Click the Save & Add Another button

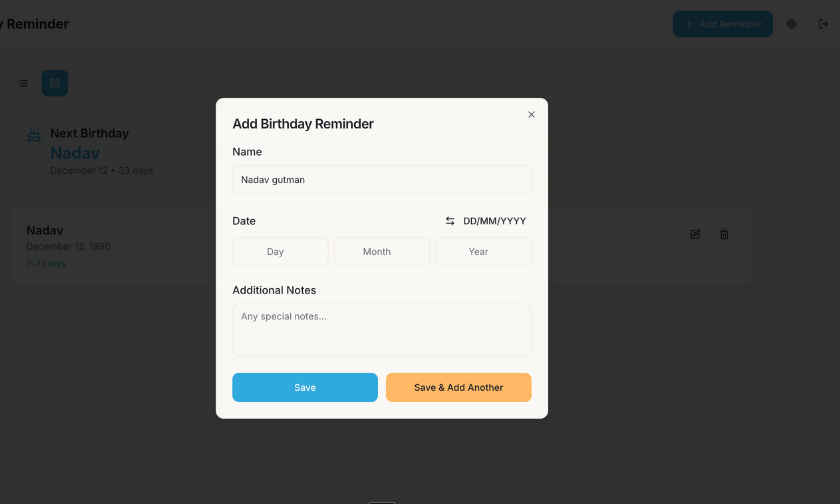click(x=458, y=388)
